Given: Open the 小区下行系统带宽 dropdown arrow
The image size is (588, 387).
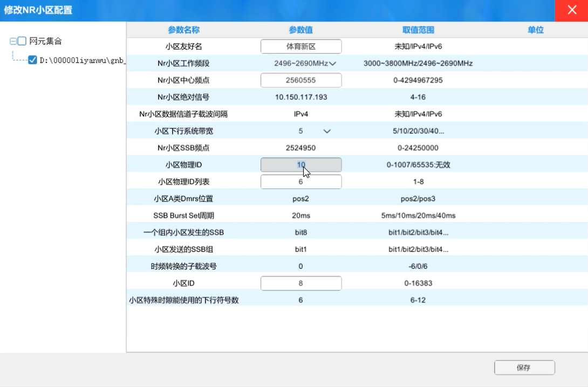Looking at the screenshot, I should (327, 131).
